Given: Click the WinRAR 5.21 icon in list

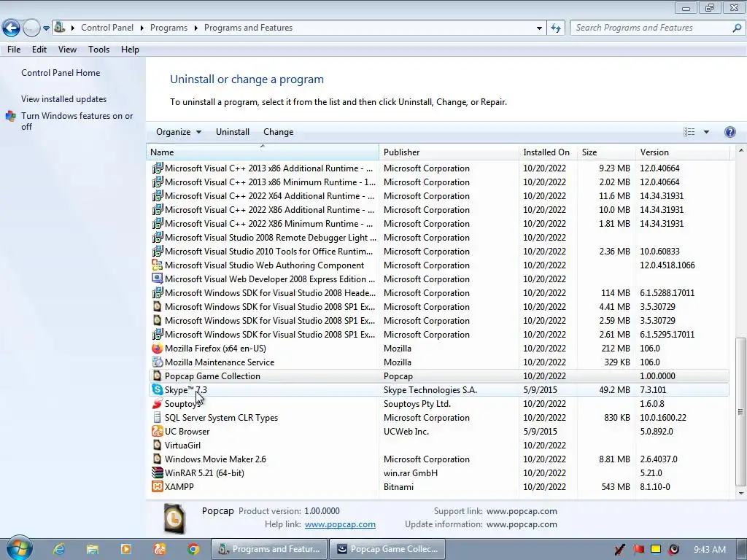Looking at the screenshot, I should coord(157,472).
